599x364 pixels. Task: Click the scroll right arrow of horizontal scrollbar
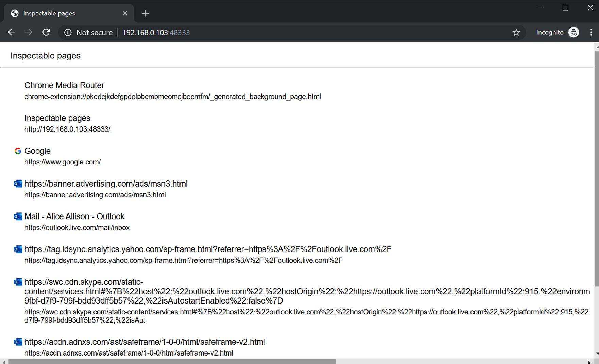(589, 362)
